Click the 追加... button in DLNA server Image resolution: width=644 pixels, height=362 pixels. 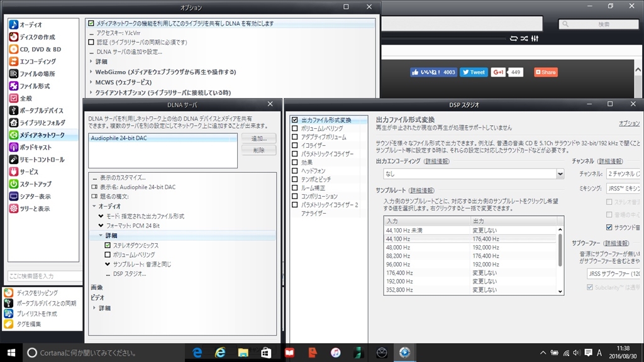tap(258, 138)
